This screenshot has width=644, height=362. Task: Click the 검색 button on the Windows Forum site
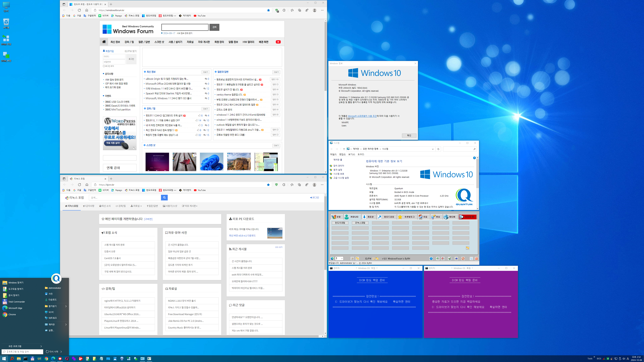[214, 27]
